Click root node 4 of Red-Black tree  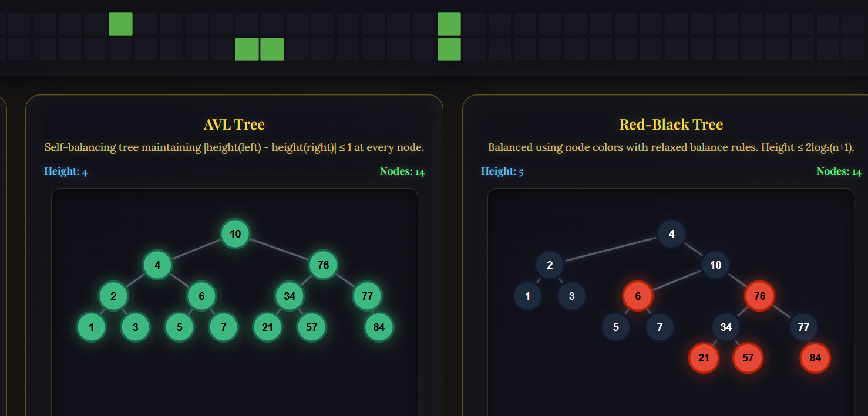point(671,233)
